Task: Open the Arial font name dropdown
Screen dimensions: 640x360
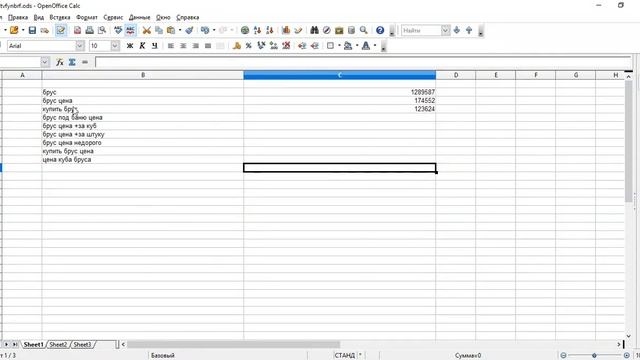Action: tap(80, 46)
